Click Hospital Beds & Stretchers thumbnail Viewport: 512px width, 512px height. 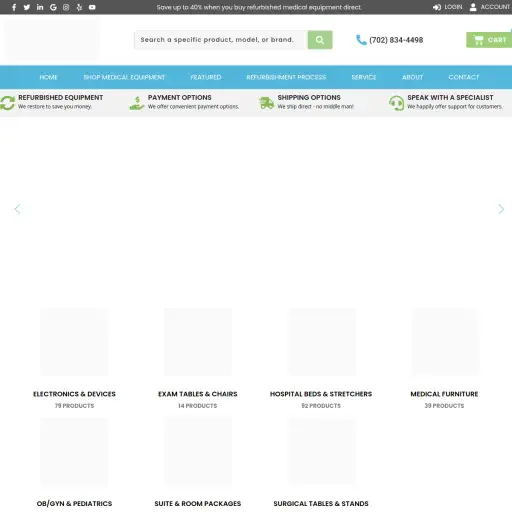[322, 342]
